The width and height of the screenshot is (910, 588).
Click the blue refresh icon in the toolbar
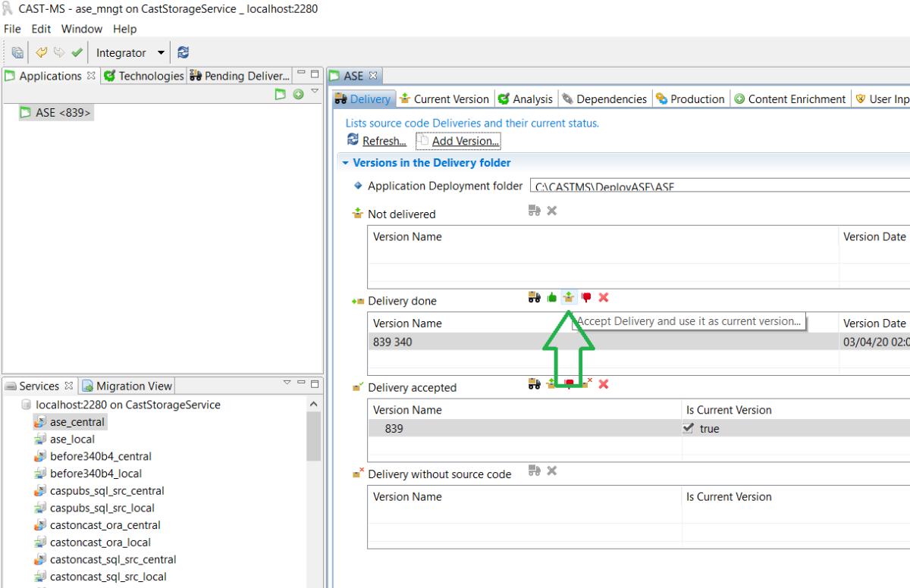coord(183,52)
